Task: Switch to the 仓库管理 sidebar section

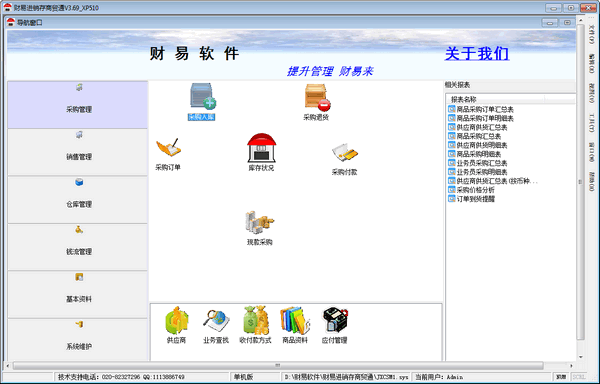Action: pyautogui.click(x=78, y=200)
